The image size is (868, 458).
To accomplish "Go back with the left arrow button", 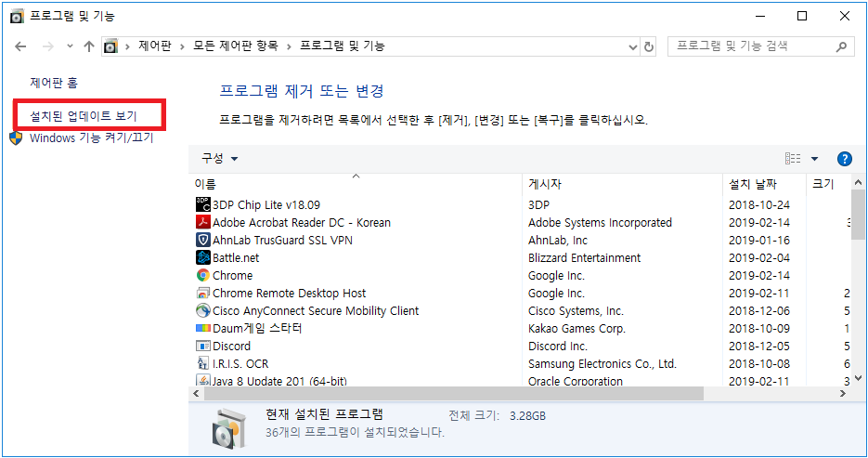I will click(20, 46).
